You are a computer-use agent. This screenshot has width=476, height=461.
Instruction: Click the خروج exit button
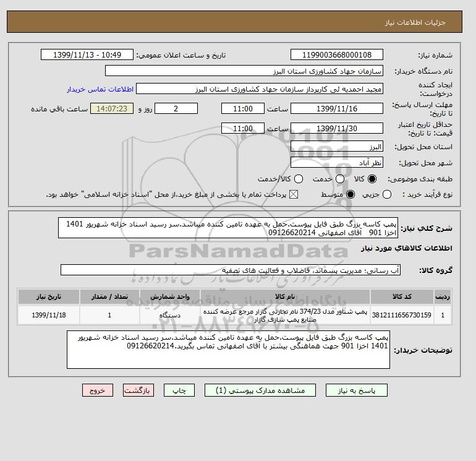click(x=98, y=390)
